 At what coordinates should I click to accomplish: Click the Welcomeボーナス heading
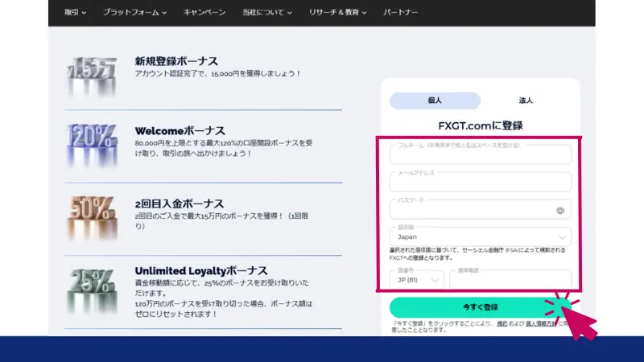point(180,131)
